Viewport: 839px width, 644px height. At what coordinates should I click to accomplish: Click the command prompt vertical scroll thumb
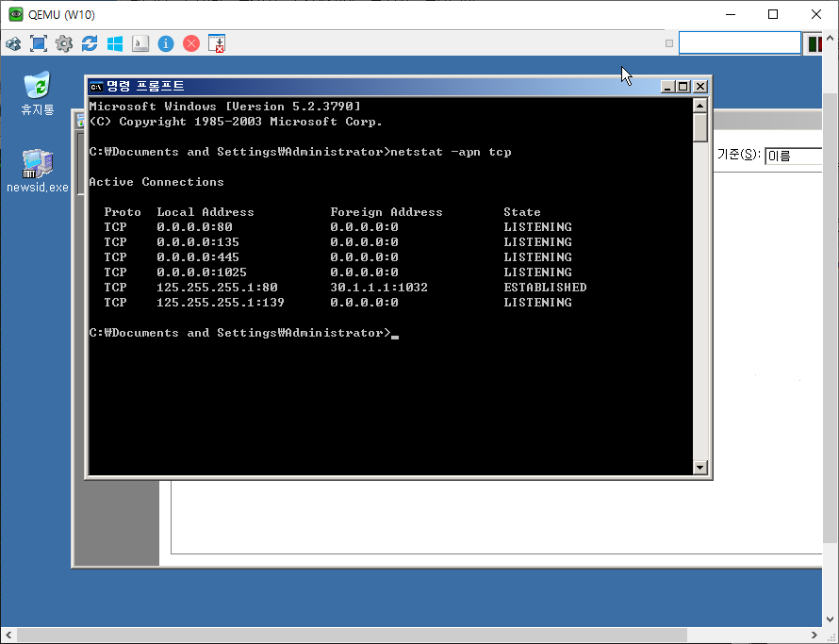coord(699,127)
